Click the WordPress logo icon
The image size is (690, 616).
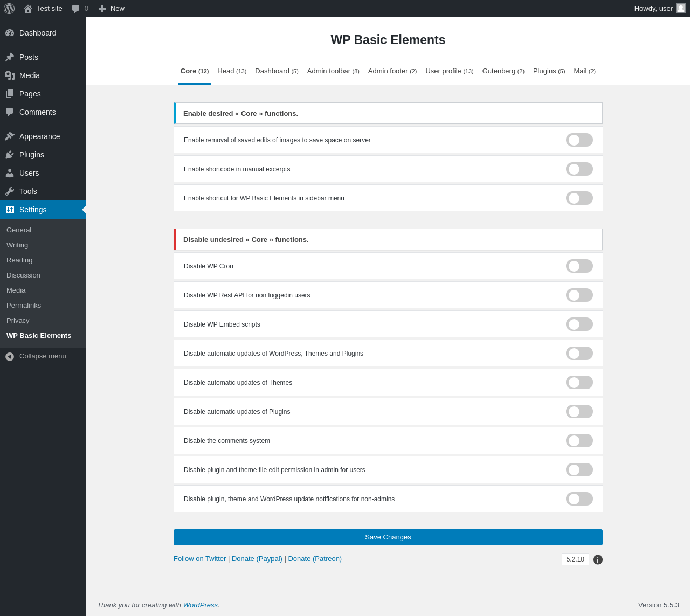(9, 9)
